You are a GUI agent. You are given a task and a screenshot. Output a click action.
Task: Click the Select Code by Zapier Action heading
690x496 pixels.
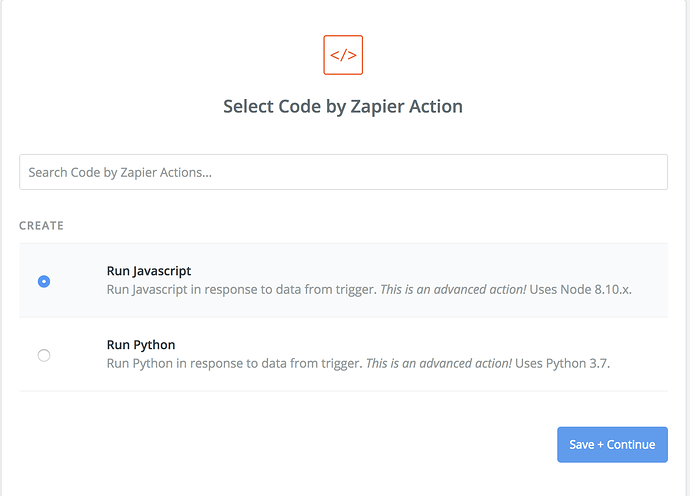click(343, 107)
